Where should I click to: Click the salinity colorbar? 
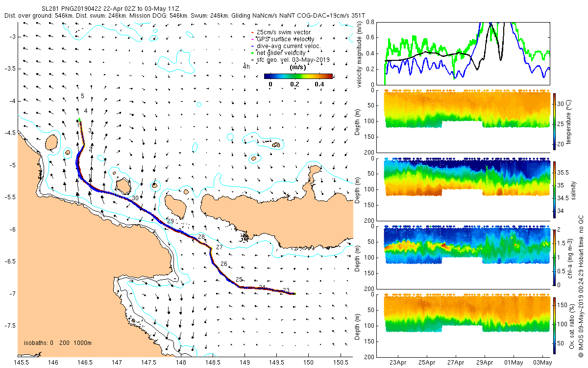[x=555, y=189]
